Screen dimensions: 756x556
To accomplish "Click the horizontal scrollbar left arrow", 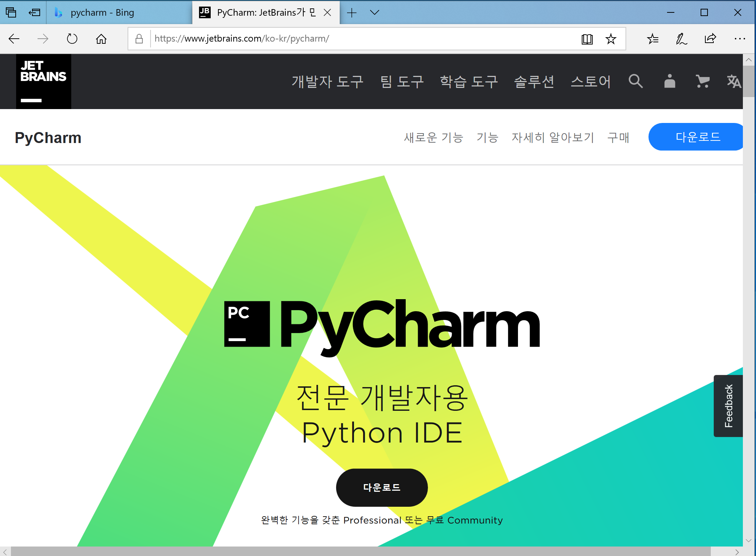I will [x=5, y=551].
